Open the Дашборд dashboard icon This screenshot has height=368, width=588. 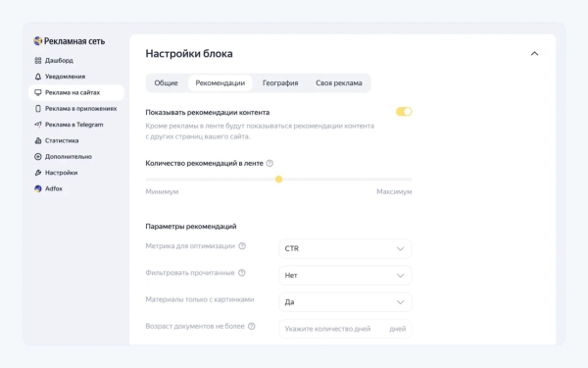(x=38, y=61)
